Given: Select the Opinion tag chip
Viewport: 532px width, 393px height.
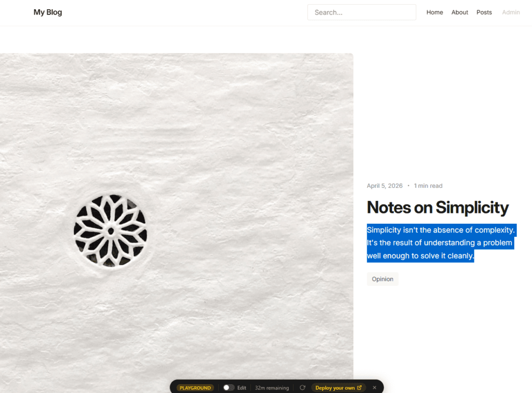Looking at the screenshot, I should 382,279.
